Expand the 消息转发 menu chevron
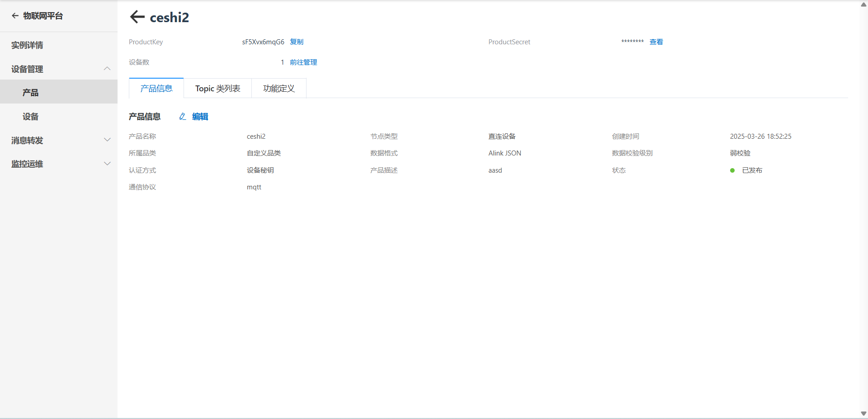This screenshot has width=868, height=419. point(107,140)
